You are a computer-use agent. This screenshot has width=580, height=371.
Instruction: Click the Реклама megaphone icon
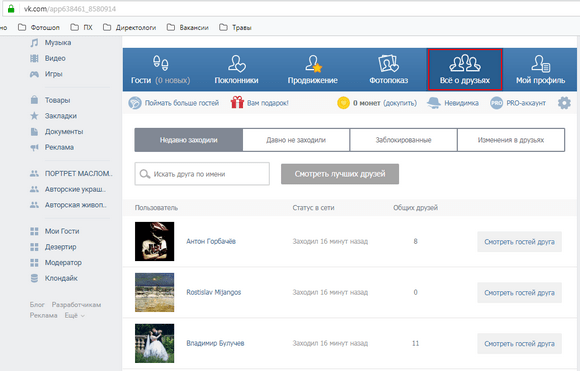[34, 147]
